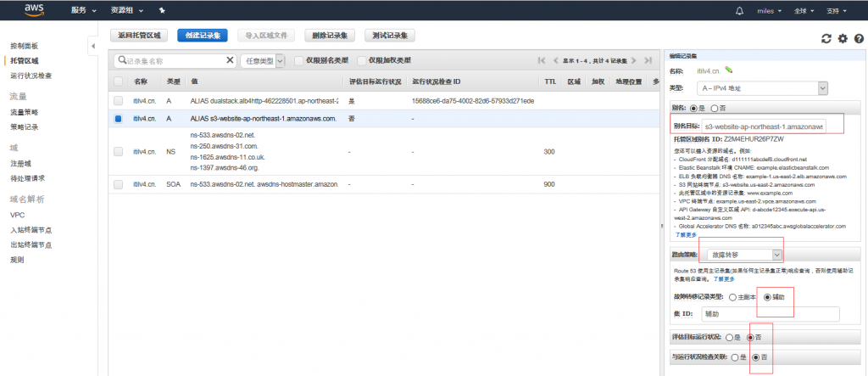
Task: Open 策略记录 in sidebar
Action: pyautogui.click(x=25, y=127)
